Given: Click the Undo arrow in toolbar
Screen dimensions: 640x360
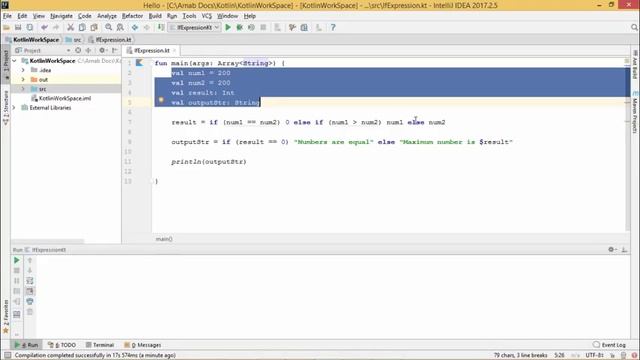Looking at the screenshot, I should pos(44,27).
